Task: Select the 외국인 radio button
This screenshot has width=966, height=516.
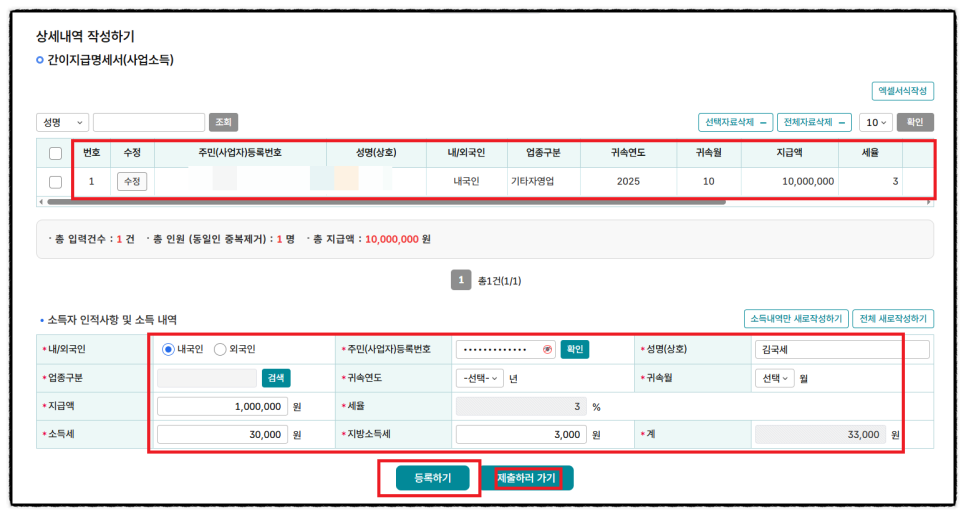Action: (x=220, y=350)
